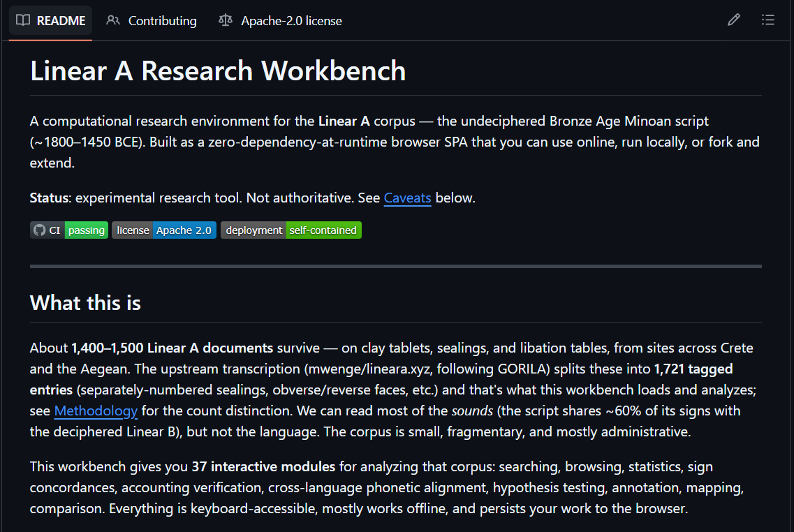This screenshot has width=794, height=532.
Task: Switch to the Contributing tab
Action: click(x=152, y=21)
